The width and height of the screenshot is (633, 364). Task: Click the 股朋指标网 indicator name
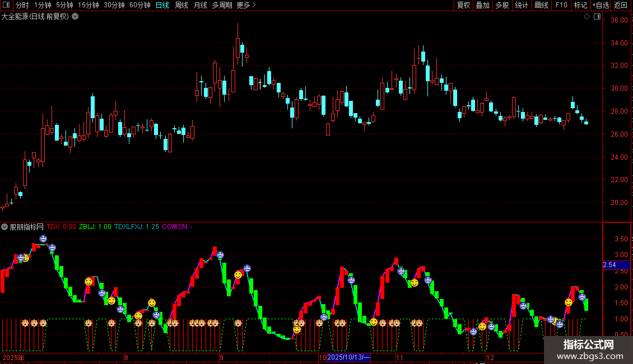(x=27, y=227)
